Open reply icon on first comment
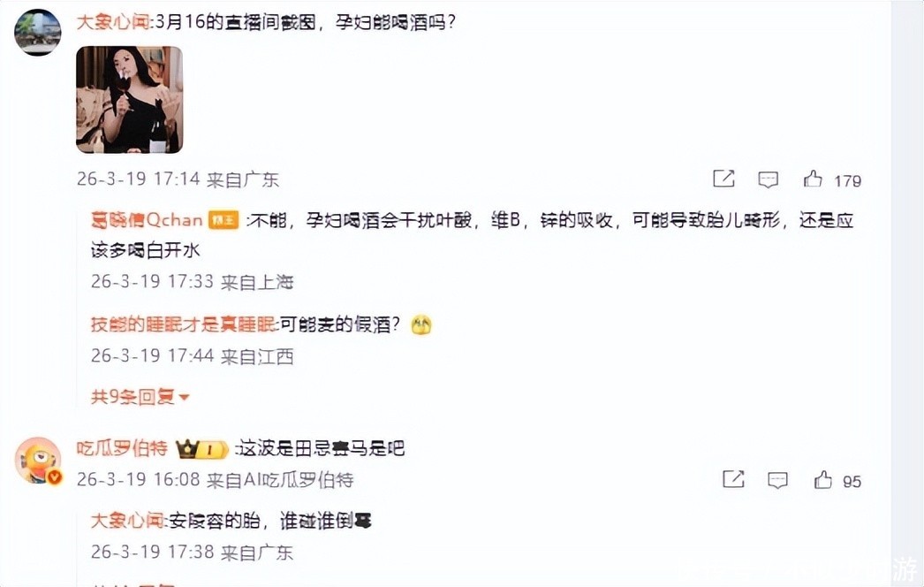 pyautogui.click(x=768, y=179)
